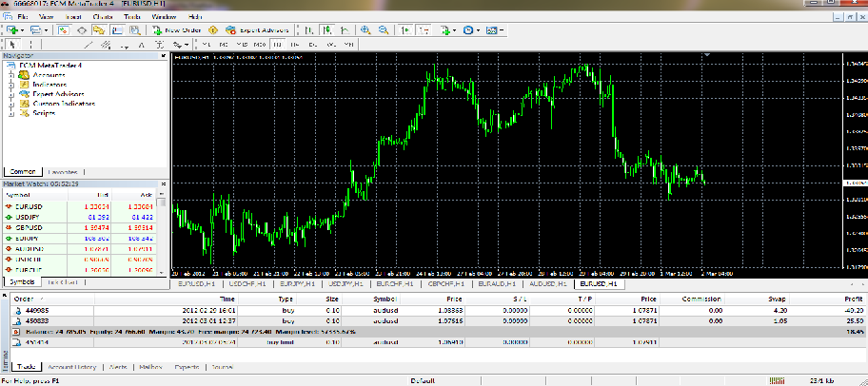This screenshot has width=868, height=386.
Task: Toggle the Terminal panel icon
Action: (117, 29)
